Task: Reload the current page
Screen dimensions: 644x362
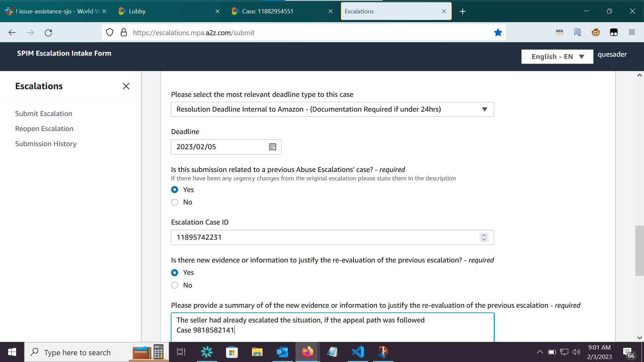Action: [48, 33]
